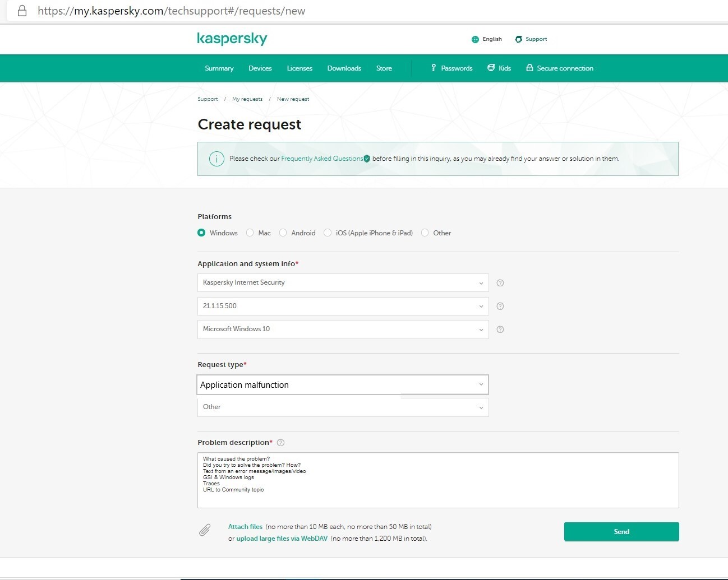Viewport: 728px width, 580px height.
Task: Click the info icon in the FAQ notice
Action: [216, 159]
